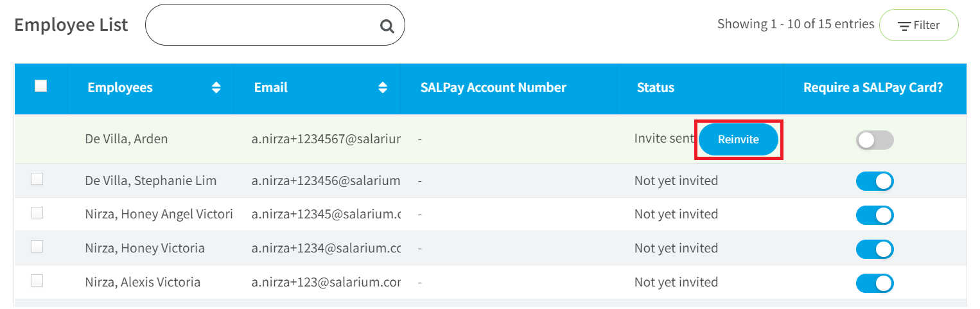Click the Email column header
Image resolution: width=980 pixels, height=309 pixels.
pyautogui.click(x=271, y=88)
